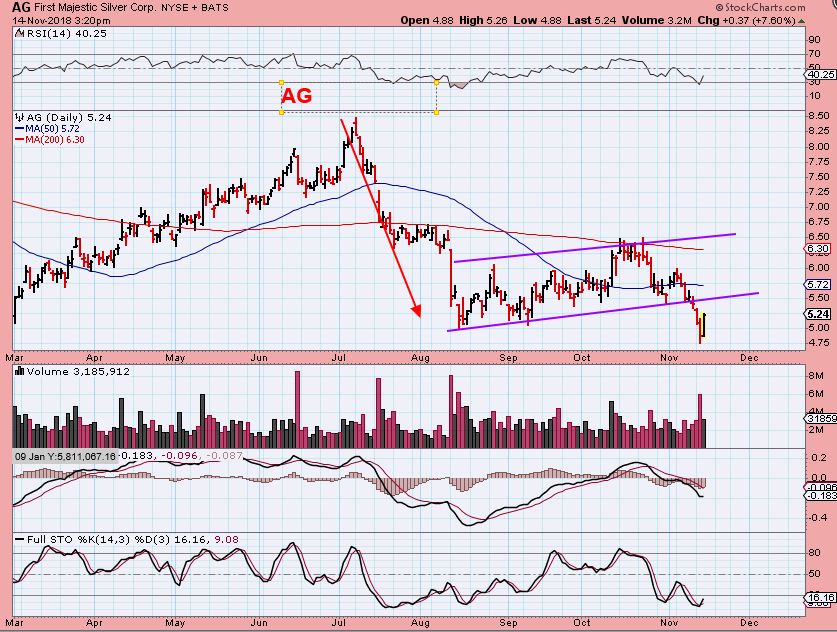Screen dimensions: 837x632
Task: Click the MA(50) 5.72 legend text
Action: [x=52, y=129]
